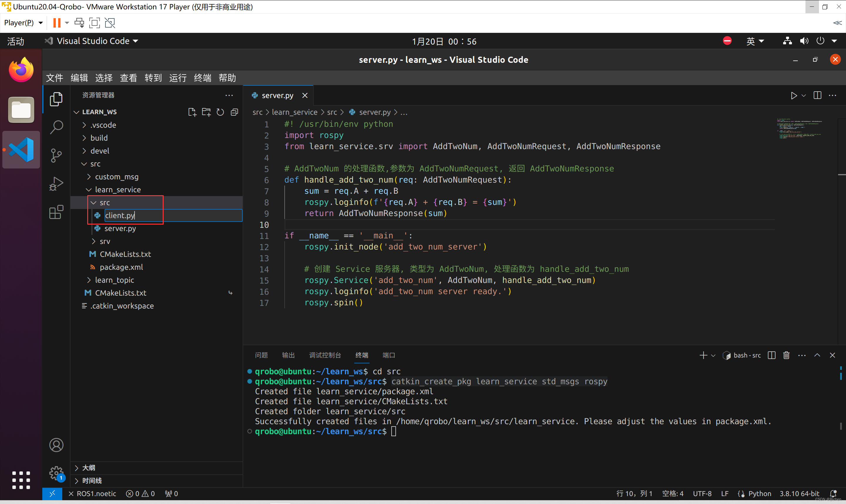Click 3.8.10 64-bit interpreter selector

click(x=799, y=493)
